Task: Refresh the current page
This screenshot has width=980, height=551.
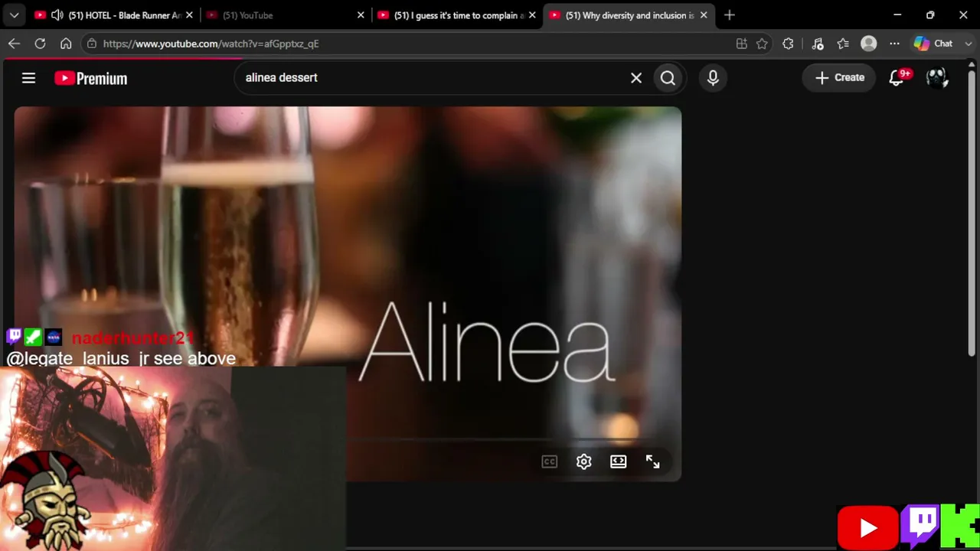Action: coord(40,44)
